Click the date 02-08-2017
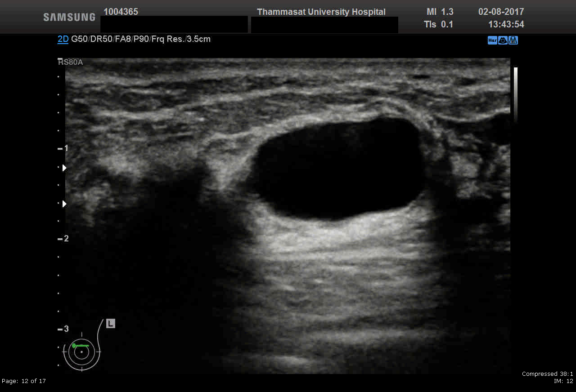Viewport: 576px width, 392px height. tap(501, 12)
